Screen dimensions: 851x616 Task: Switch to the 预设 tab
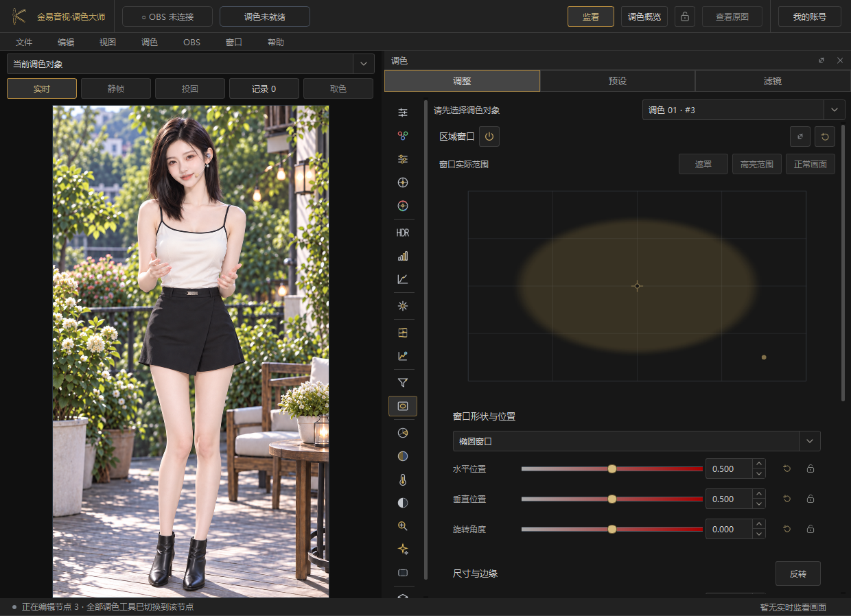(618, 81)
